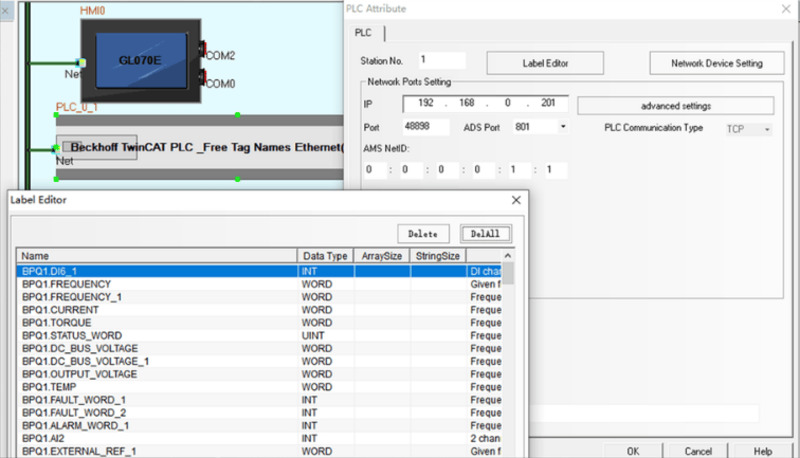The width and height of the screenshot is (800, 458).
Task: Select the BPQ1.OUTPUT_VOLTAGE row
Action: pos(259,374)
